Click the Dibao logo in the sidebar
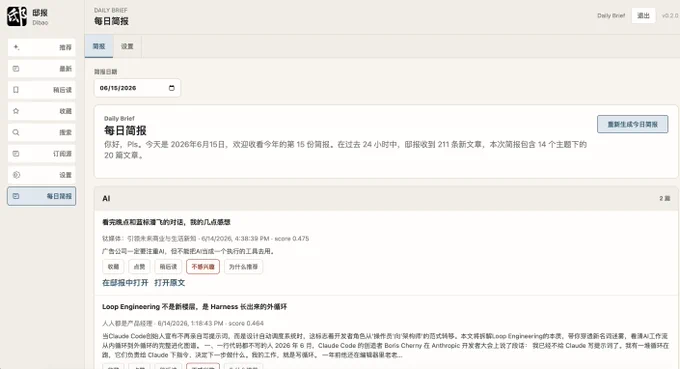 tap(16, 16)
